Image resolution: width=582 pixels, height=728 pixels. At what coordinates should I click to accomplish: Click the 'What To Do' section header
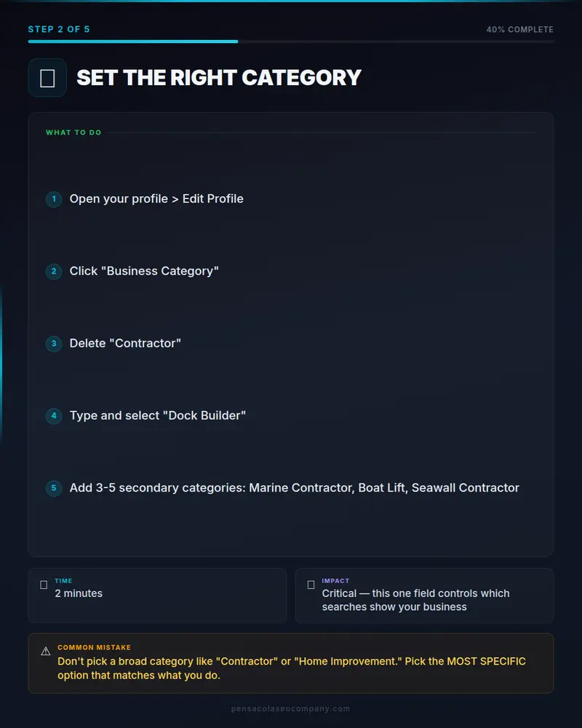pos(73,132)
